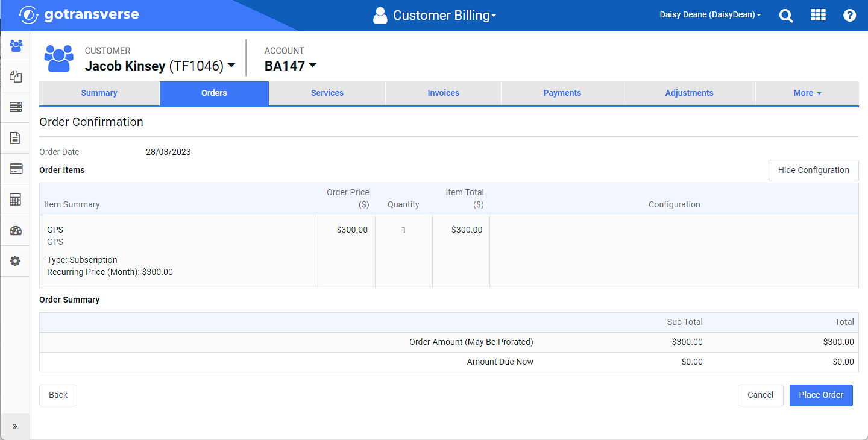
Task: Open the Customer Billing module dropdown
Action: coord(444,16)
